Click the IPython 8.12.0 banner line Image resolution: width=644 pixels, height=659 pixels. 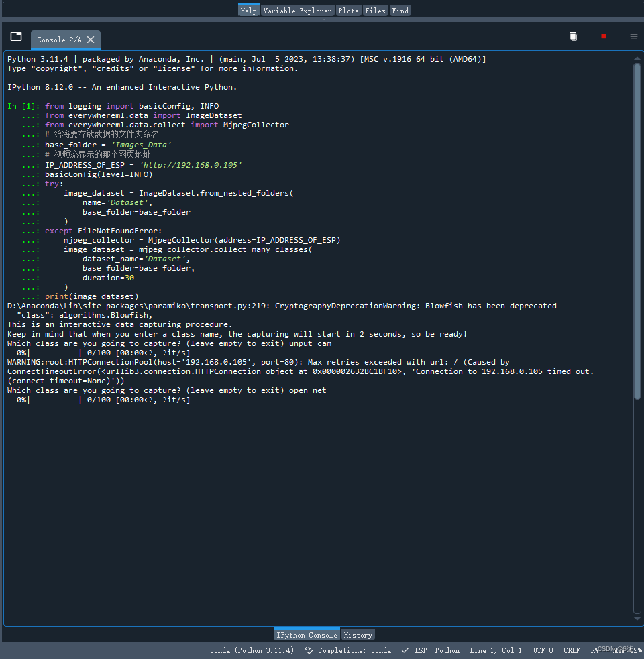(122, 87)
